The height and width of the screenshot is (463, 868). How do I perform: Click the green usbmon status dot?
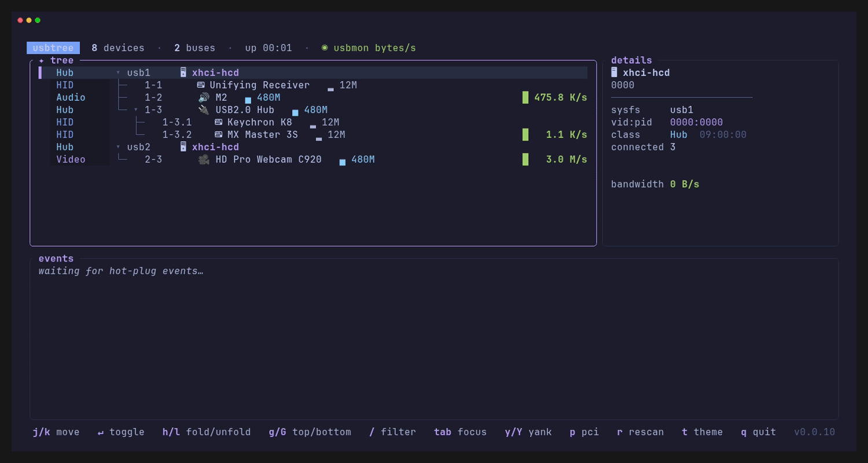click(325, 47)
